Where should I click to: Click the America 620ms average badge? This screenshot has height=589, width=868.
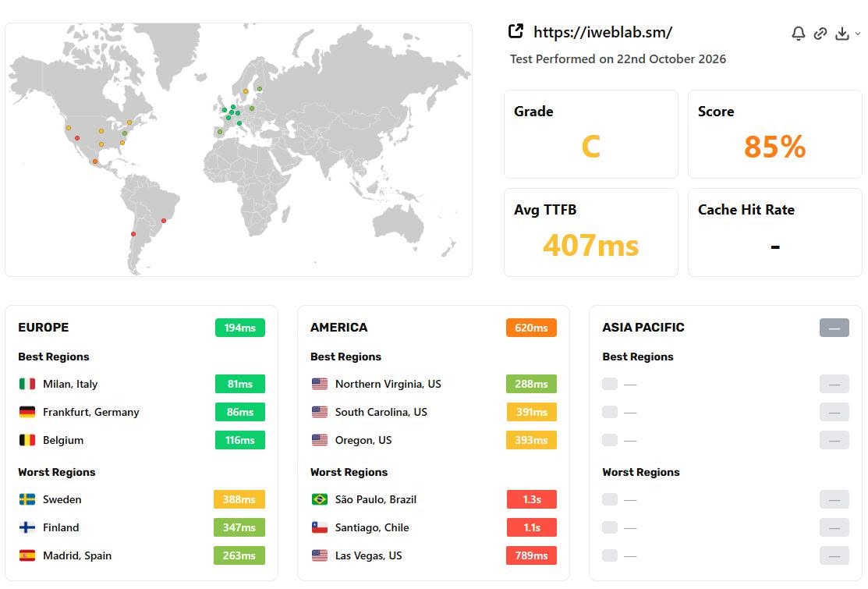531,328
